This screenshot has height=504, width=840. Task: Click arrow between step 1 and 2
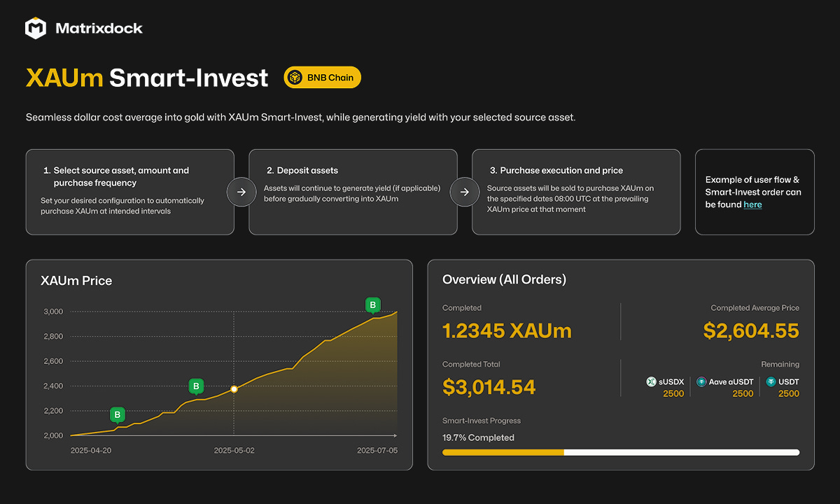[241, 192]
